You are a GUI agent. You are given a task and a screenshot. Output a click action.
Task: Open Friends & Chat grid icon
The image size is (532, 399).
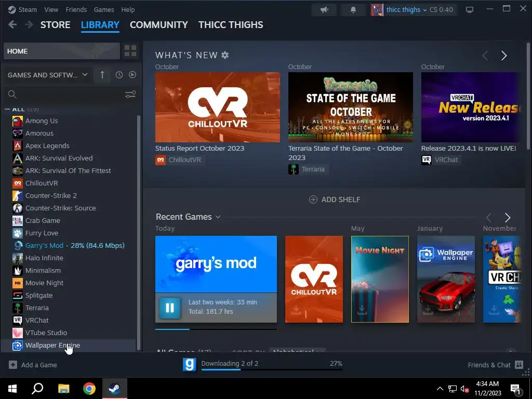coord(519,365)
